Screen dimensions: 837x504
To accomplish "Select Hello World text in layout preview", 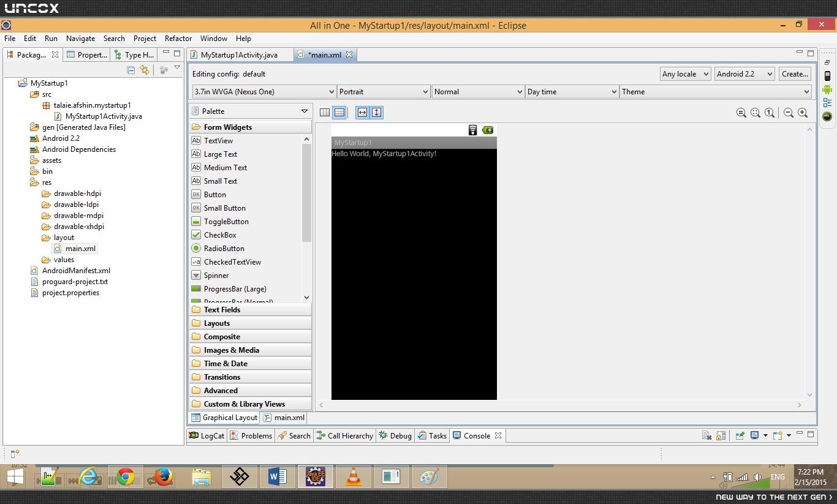I will pyautogui.click(x=384, y=154).
